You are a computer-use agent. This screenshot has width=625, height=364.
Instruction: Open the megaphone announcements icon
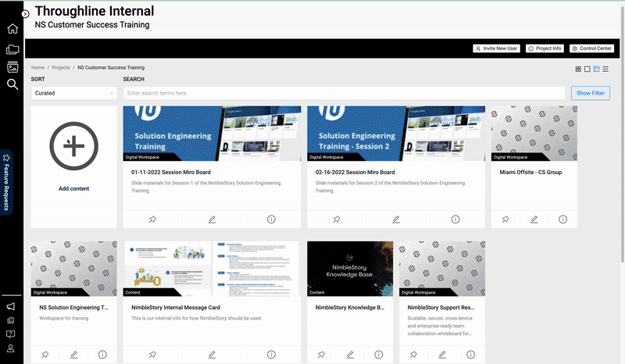pos(11,307)
